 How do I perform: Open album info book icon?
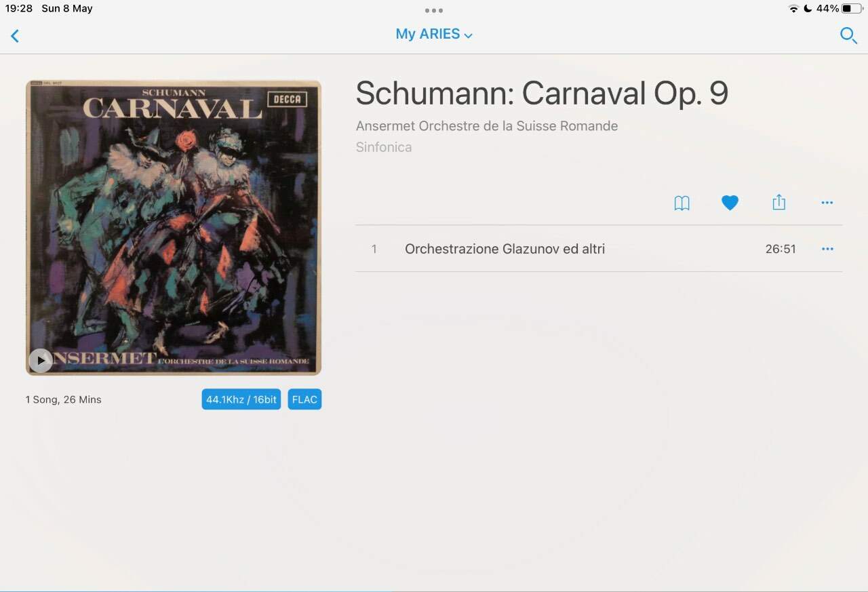[x=682, y=203]
